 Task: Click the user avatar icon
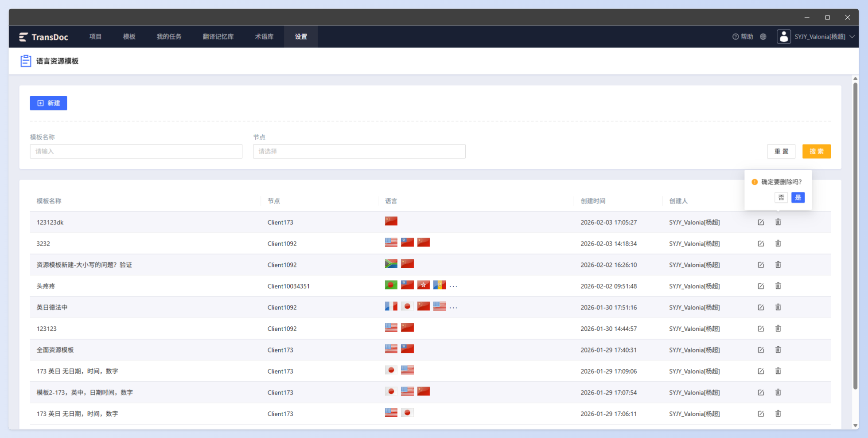[784, 36]
